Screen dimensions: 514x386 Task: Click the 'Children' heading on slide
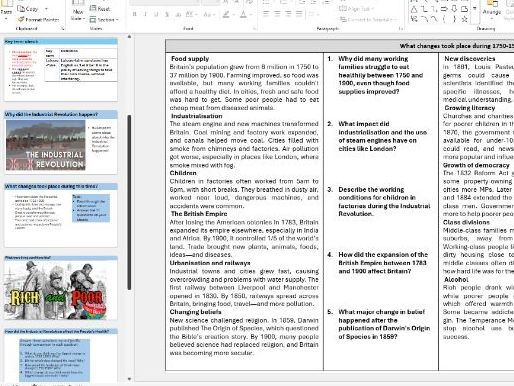183,173
